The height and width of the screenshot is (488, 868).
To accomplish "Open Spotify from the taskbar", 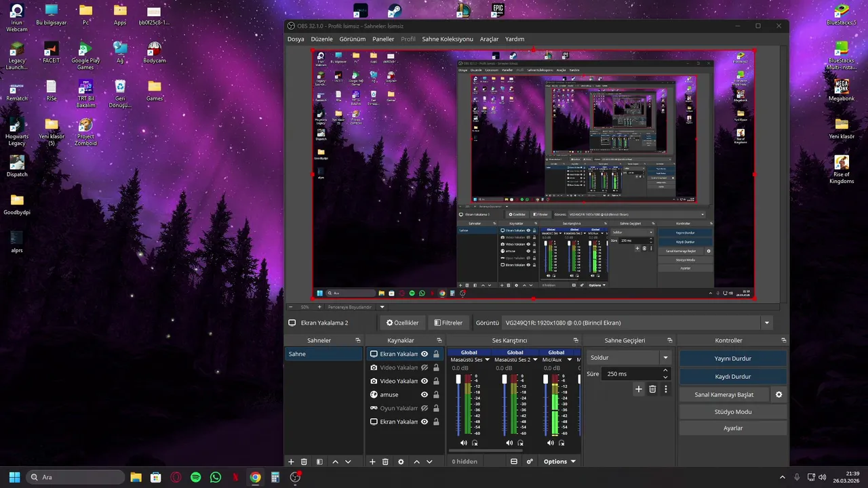I will 195,477.
